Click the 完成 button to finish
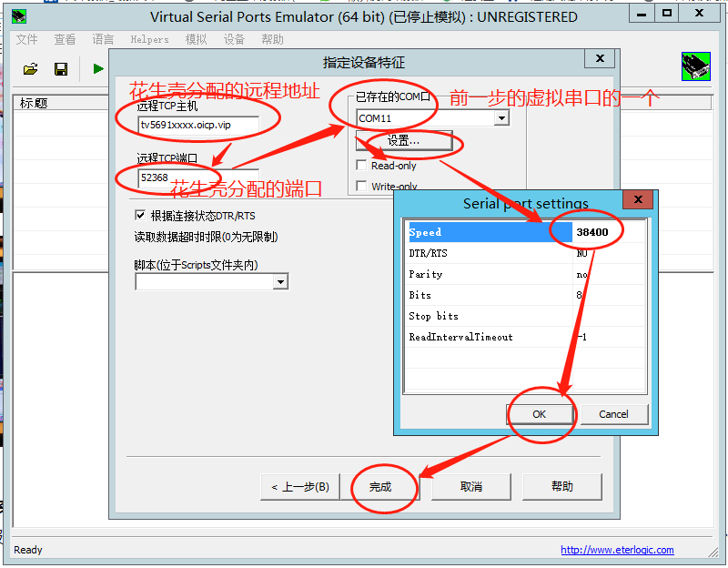This screenshot has width=728, height=568. pyautogui.click(x=380, y=487)
